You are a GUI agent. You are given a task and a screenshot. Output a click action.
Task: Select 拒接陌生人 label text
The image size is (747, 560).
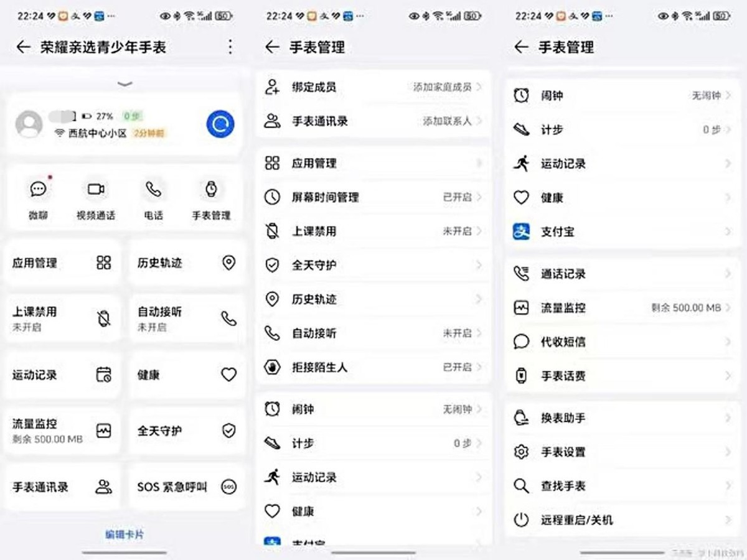pyautogui.click(x=319, y=367)
